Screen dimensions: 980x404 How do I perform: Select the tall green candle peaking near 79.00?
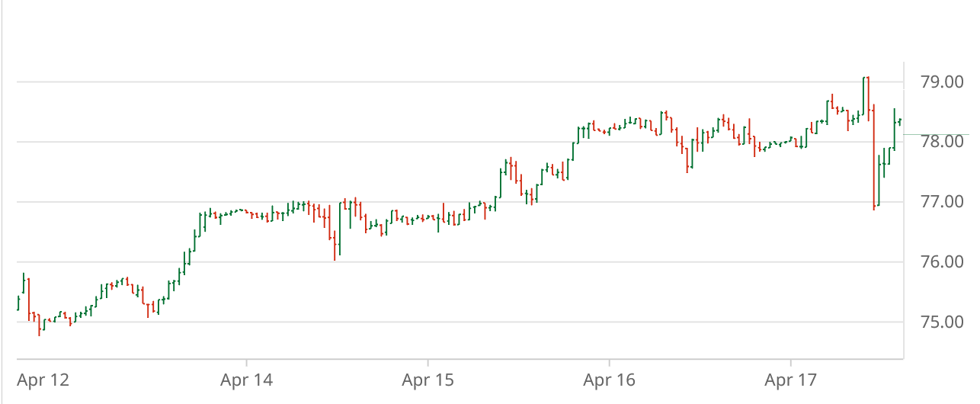tap(863, 95)
